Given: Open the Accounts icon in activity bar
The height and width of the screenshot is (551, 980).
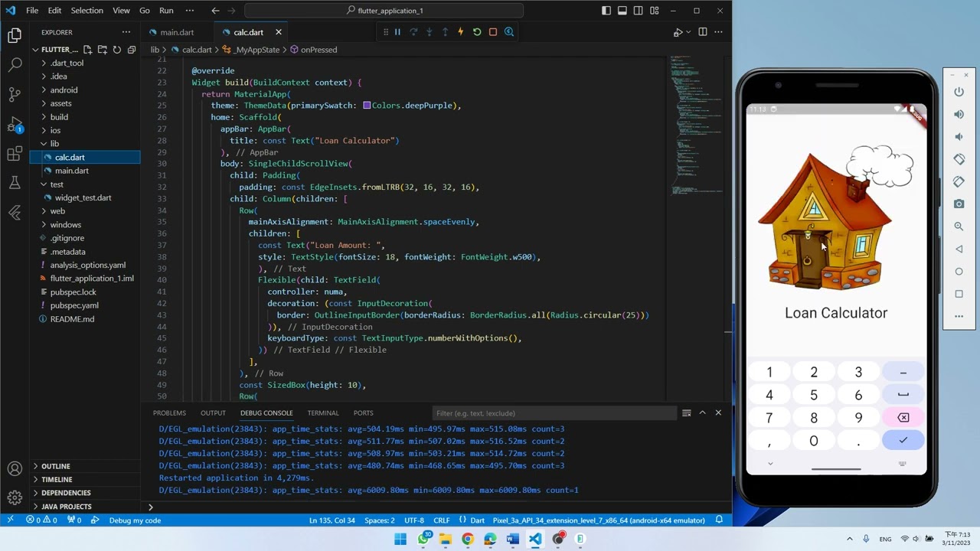Looking at the screenshot, I should click(x=15, y=468).
